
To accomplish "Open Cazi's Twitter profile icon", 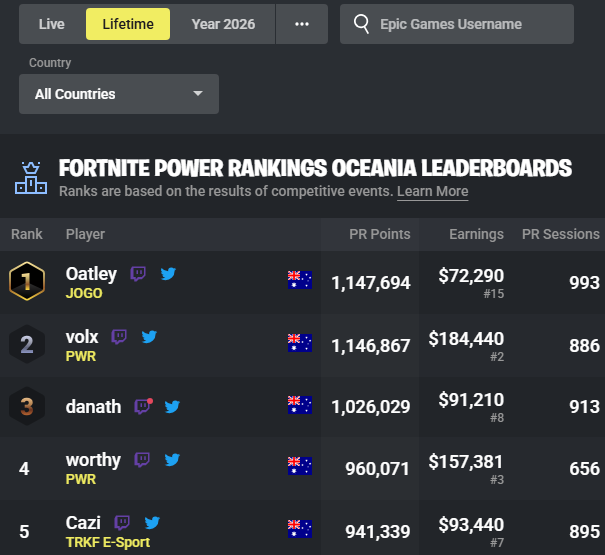I will (x=152, y=523).
